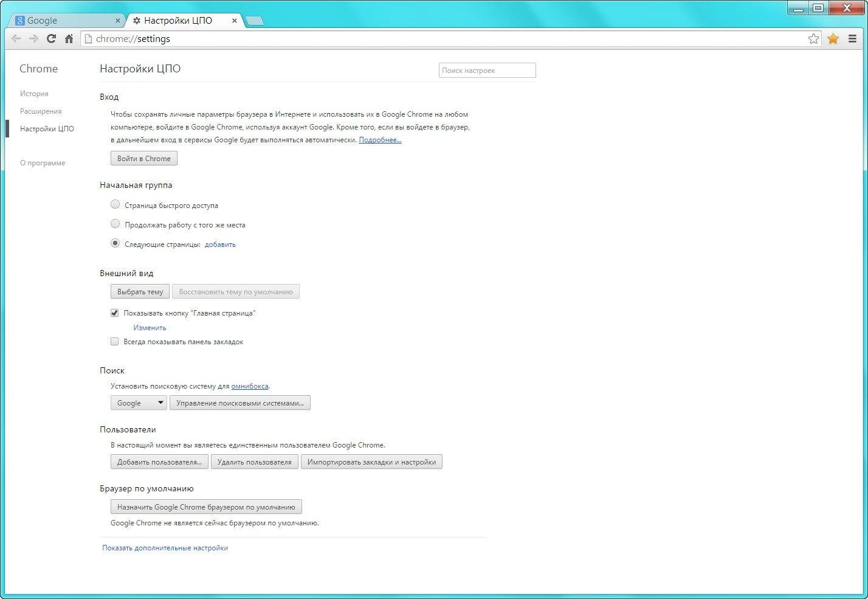Click Восстановить тему по умолчанию button

tap(236, 292)
